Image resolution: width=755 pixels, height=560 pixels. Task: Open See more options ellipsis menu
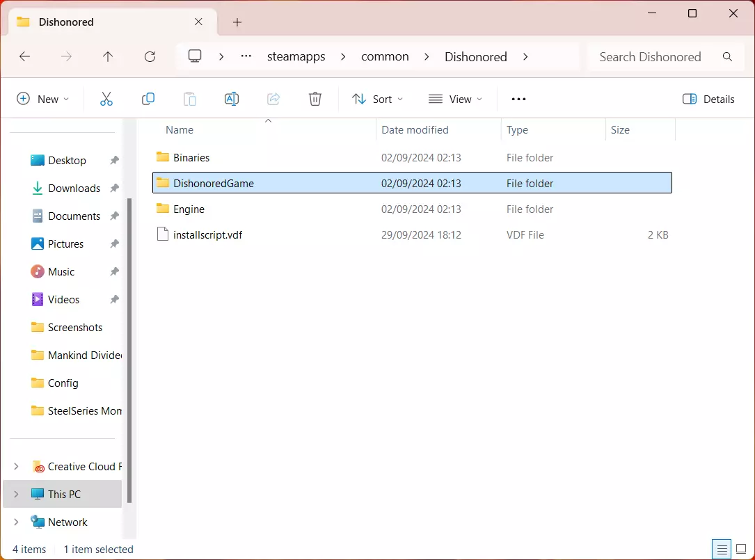[518, 99]
